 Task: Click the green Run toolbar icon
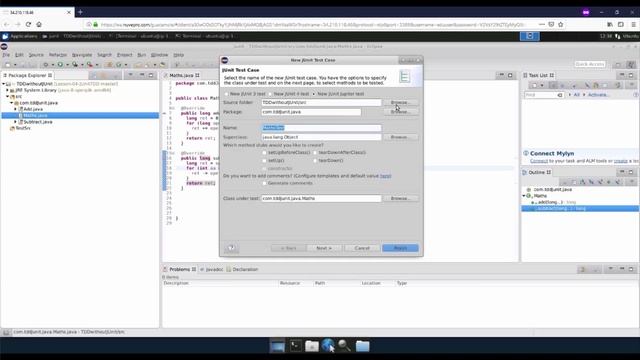point(60,64)
